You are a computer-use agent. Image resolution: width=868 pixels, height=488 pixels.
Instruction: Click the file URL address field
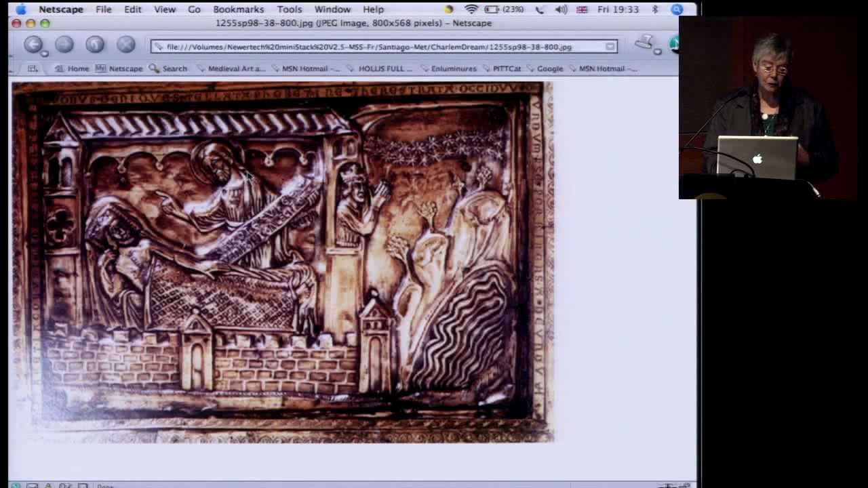384,47
